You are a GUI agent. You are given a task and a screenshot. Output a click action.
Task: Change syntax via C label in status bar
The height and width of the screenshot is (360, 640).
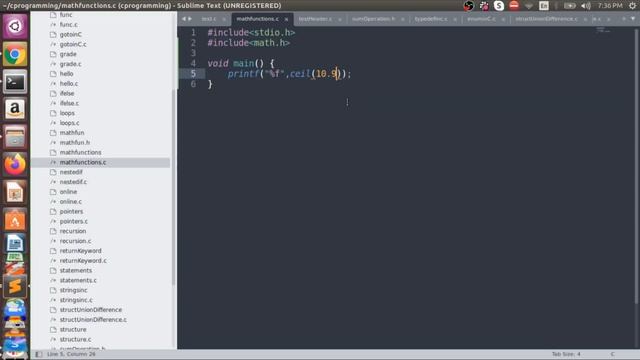tap(612, 354)
